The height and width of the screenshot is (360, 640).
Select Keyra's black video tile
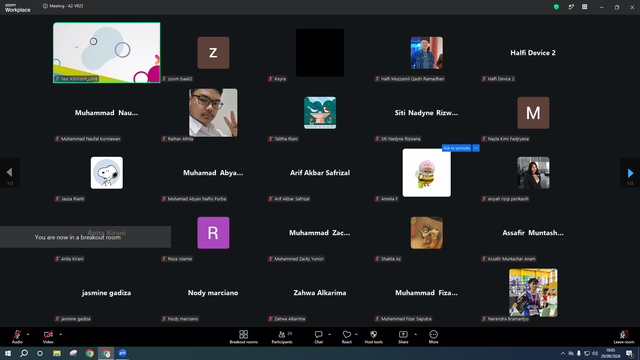[x=320, y=53]
